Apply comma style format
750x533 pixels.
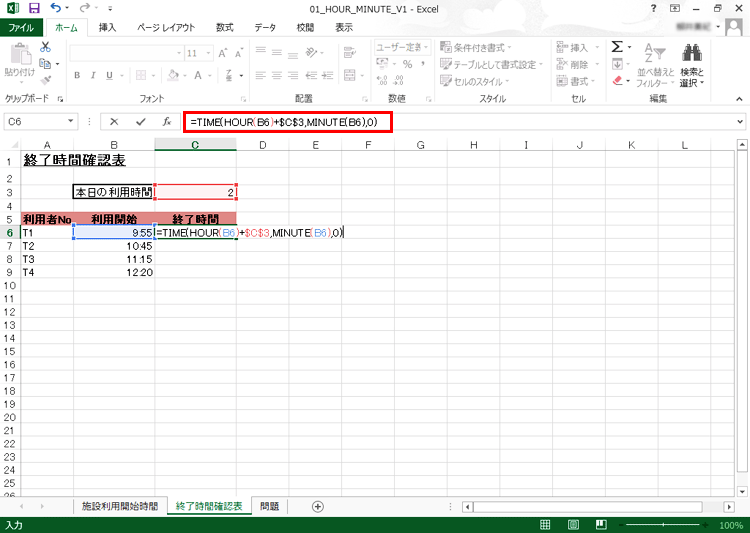[x=423, y=64]
